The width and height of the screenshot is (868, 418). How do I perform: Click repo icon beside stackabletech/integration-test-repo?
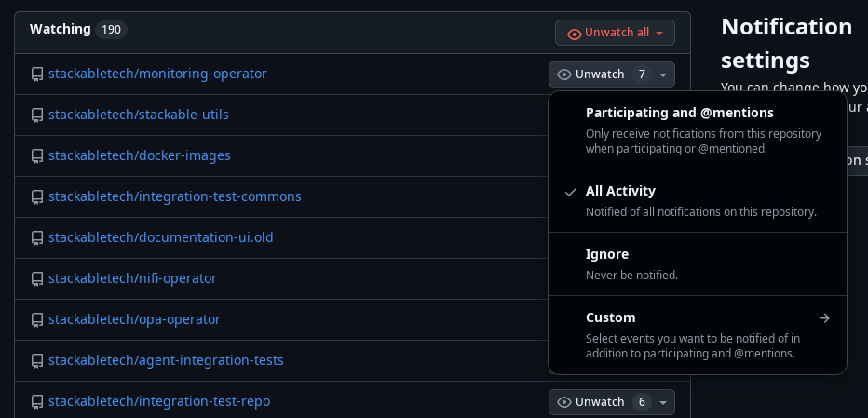click(37, 402)
